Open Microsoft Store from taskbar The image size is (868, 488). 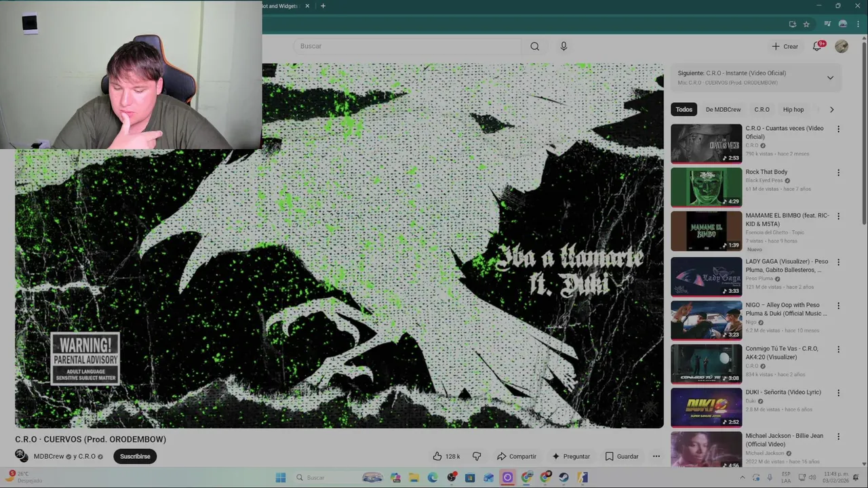[470, 477]
